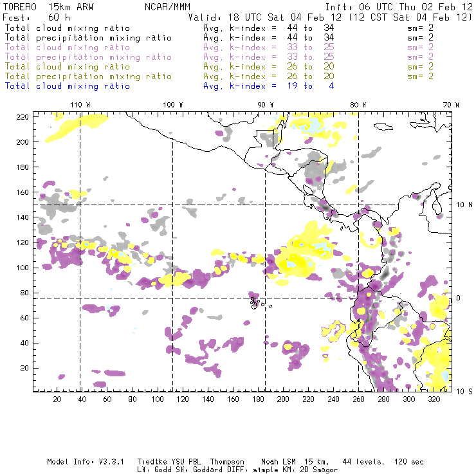Click the '10 N' latitude label
Viewport: 476px width, 476px height.
(x=464, y=205)
